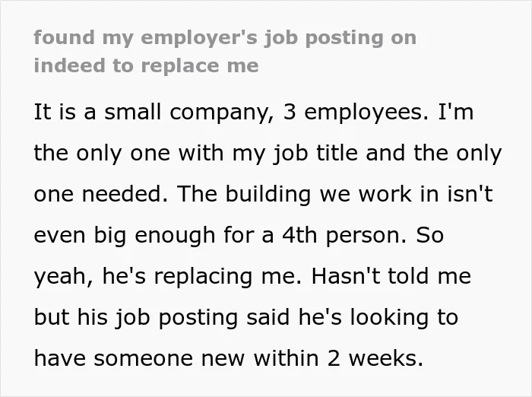Click the phrase "4th person" in the post
Image resolution: width=532 pixels, height=397 pixels.
coord(344,235)
